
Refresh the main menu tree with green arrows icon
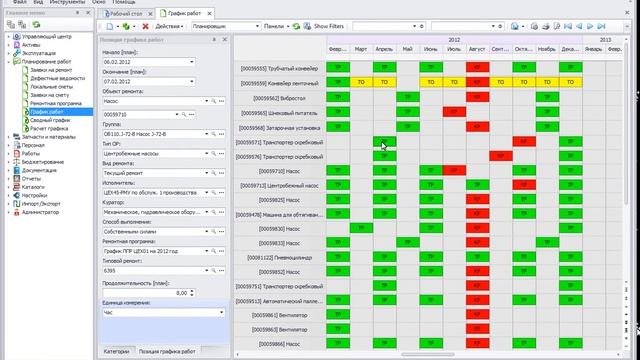[36, 25]
